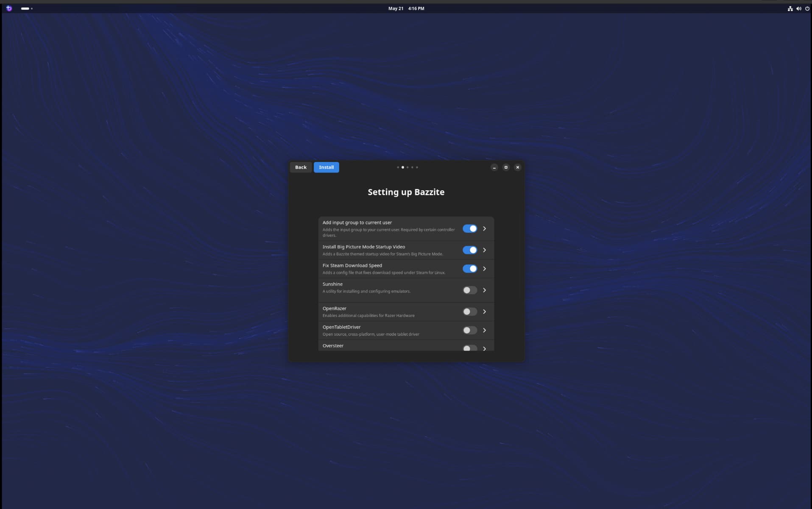Expand Install Big Picture Mode Startup Video row
The width and height of the screenshot is (812, 509).
pyautogui.click(x=484, y=250)
